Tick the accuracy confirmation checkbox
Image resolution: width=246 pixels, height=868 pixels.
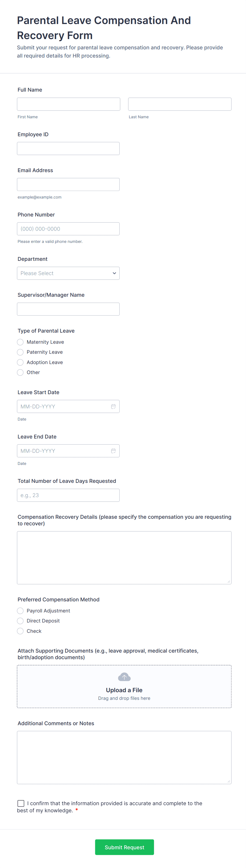click(21, 803)
